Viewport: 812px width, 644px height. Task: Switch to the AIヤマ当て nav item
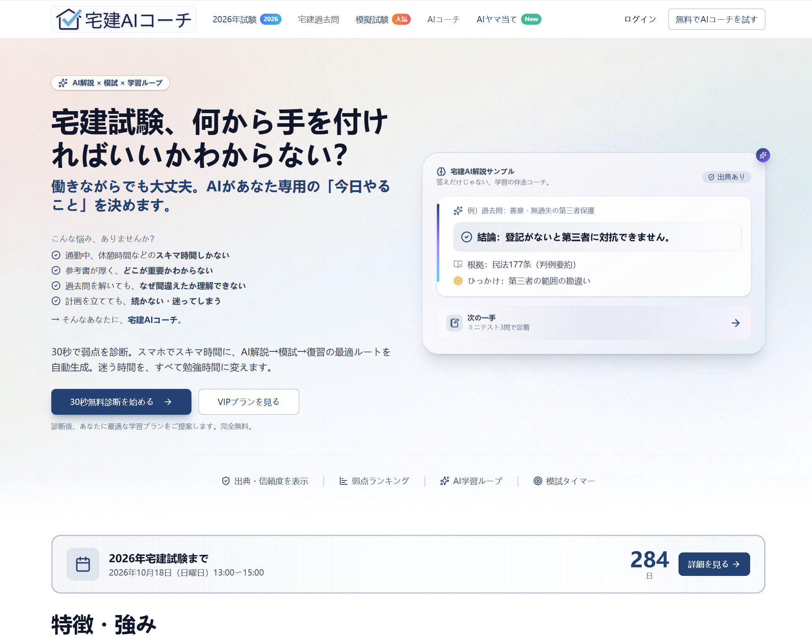(496, 19)
